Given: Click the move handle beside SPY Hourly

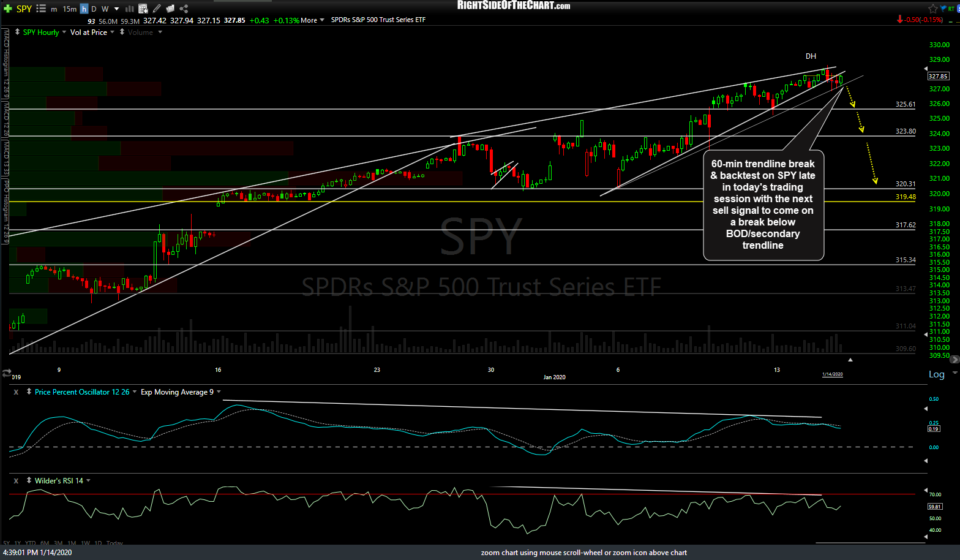Looking at the screenshot, I should pos(17,32).
